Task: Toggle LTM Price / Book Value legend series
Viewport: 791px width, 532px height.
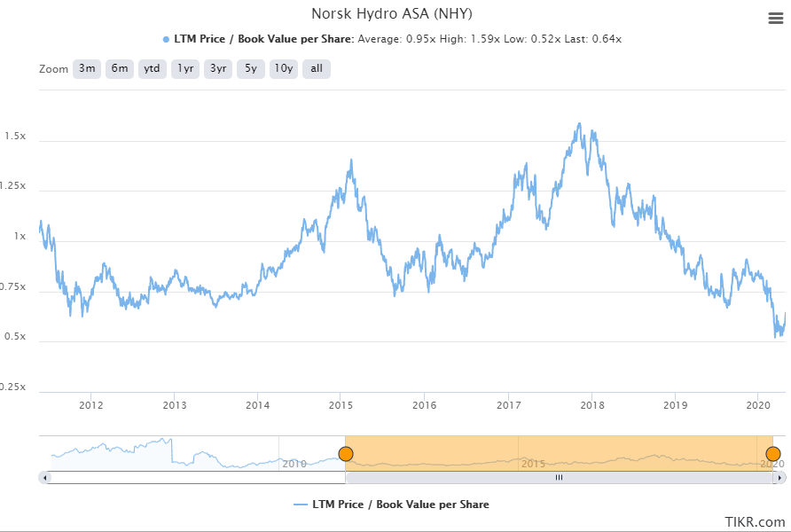Action: (x=391, y=505)
